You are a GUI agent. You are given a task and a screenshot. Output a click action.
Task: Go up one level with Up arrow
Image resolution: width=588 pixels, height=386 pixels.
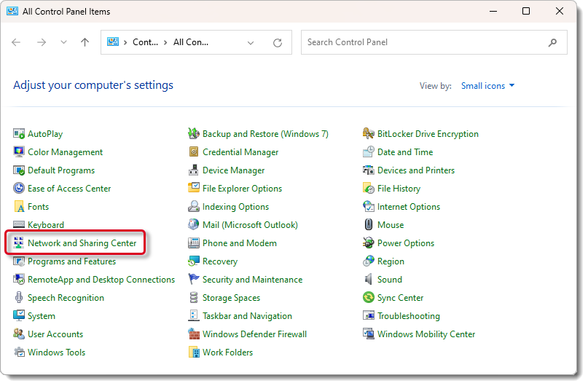85,42
